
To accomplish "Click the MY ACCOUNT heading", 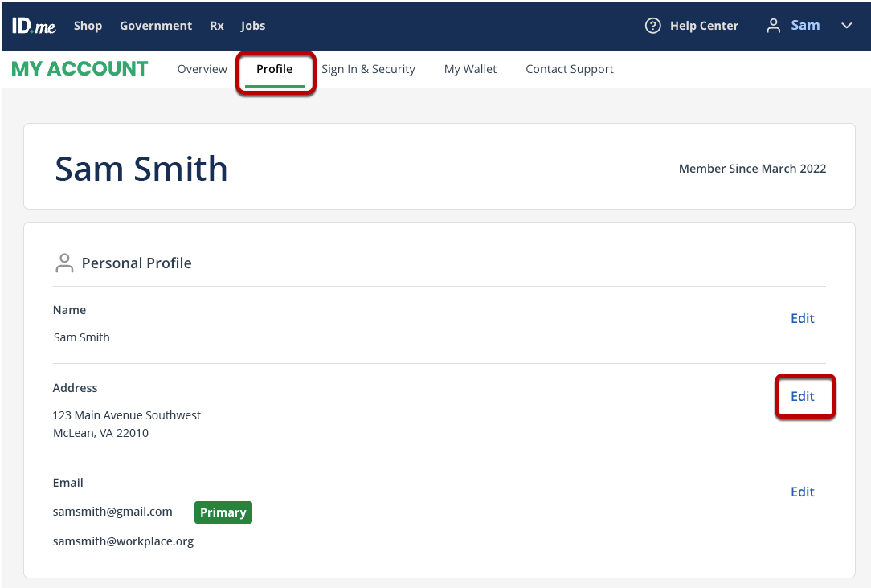I will pyautogui.click(x=80, y=69).
